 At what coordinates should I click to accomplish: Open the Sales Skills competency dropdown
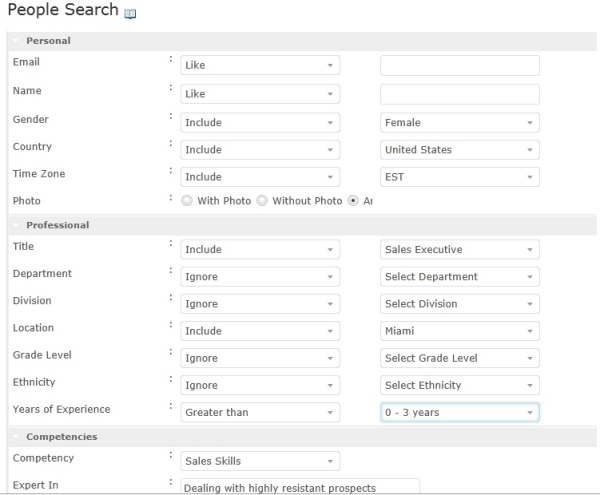click(260, 461)
